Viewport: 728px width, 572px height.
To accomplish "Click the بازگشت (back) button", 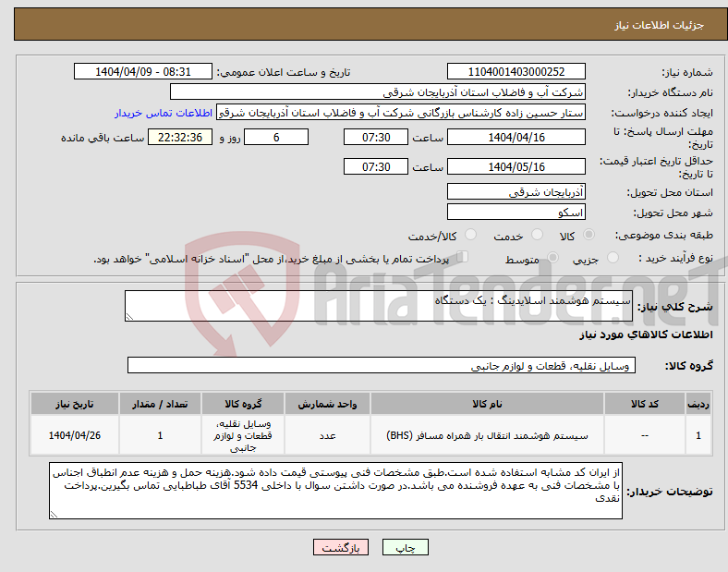I will pyautogui.click(x=340, y=547).
